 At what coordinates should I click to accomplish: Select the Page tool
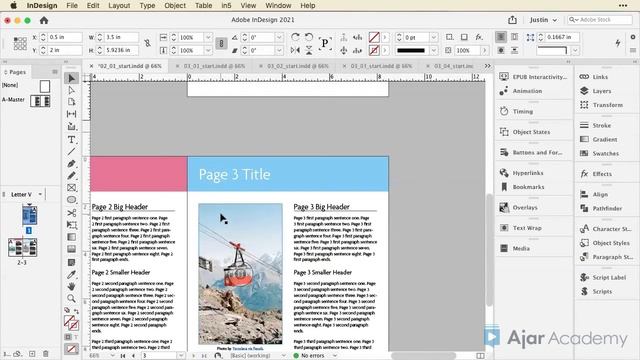coord(71,102)
